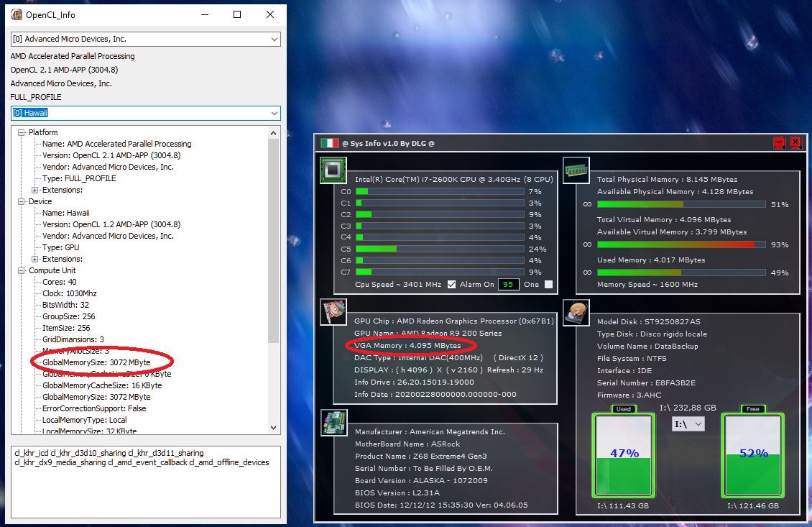Click the tree scrollbar up arrow

tap(274, 133)
